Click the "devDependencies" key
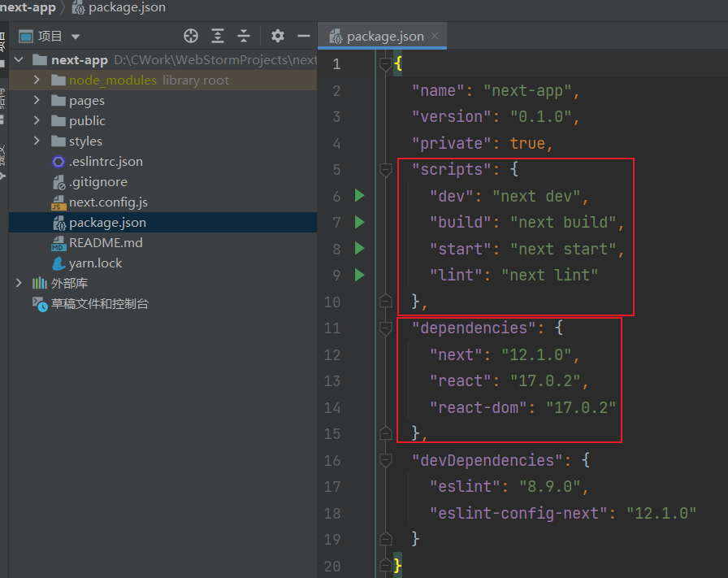 pos(487,460)
